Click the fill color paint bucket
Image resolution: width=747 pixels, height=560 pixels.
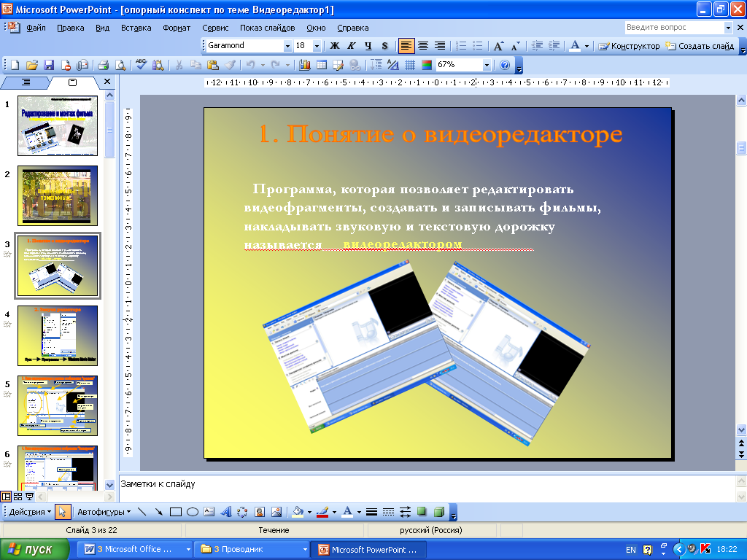298,512
